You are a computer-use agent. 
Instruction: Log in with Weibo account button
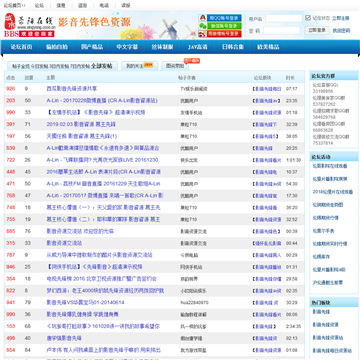tap(224, 34)
